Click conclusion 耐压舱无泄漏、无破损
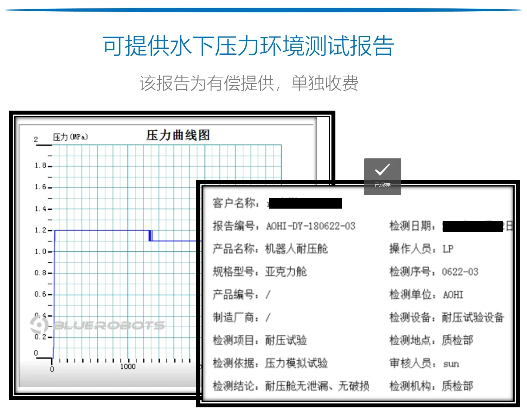Image resolution: width=527 pixels, height=420 pixels. [317, 386]
